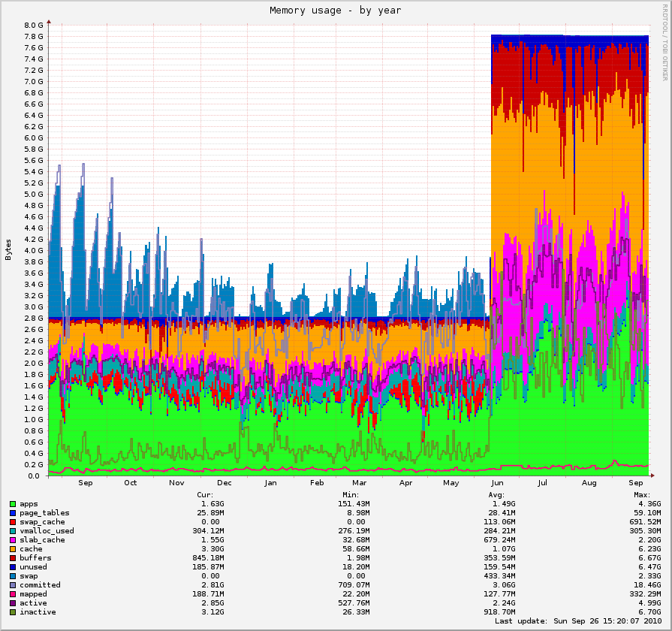Click the 'slab_cache' legend label
Image resolution: width=672 pixels, height=631 pixels.
coord(43,540)
